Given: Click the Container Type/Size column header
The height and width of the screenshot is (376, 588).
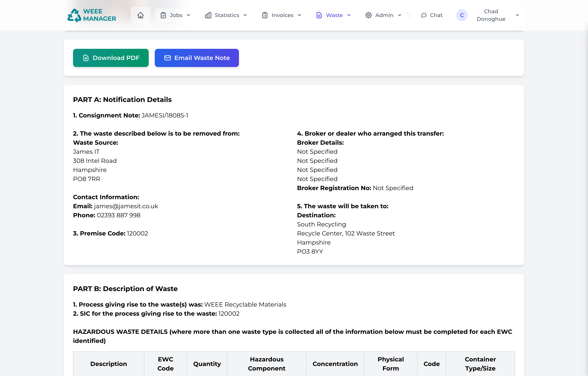Looking at the screenshot, I should (x=480, y=364).
